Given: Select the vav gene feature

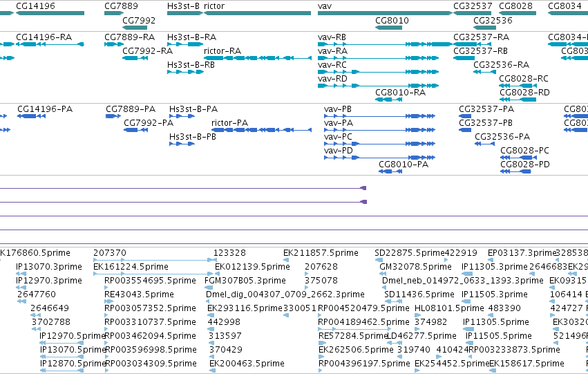Looking at the screenshot, I should (x=385, y=13).
